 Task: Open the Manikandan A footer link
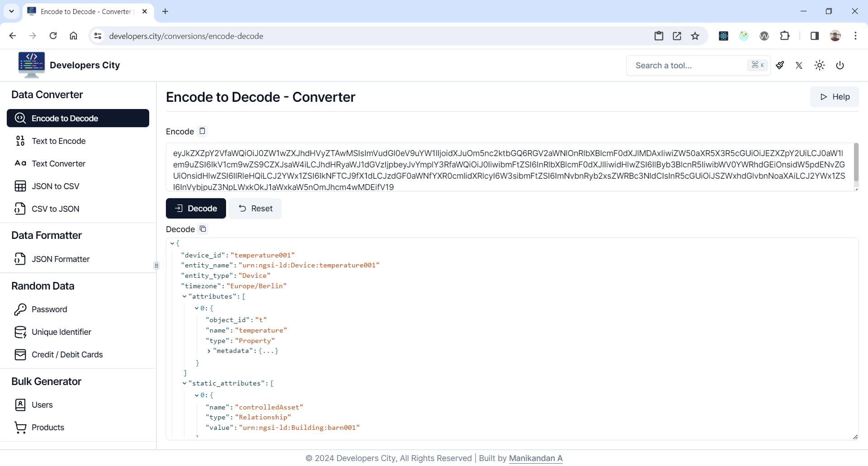(536, 458)
